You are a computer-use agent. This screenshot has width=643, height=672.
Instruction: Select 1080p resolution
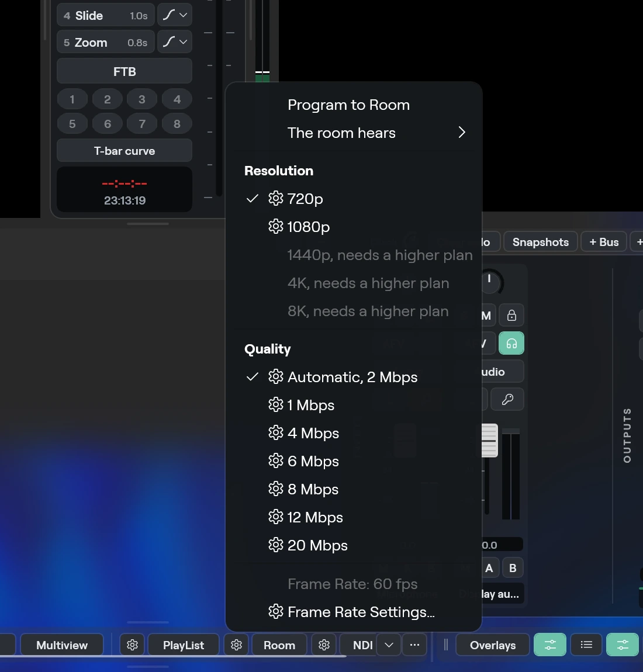pos(354,227)
